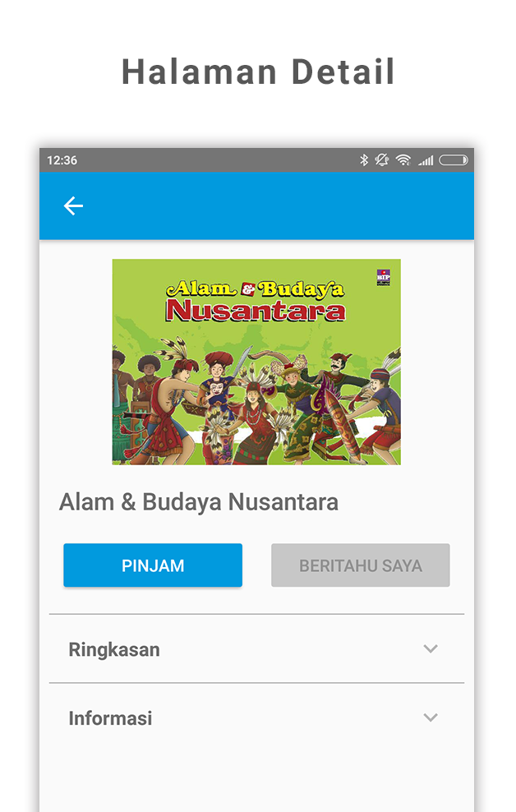Expand the Ringkasan chevron

(431, 649)
